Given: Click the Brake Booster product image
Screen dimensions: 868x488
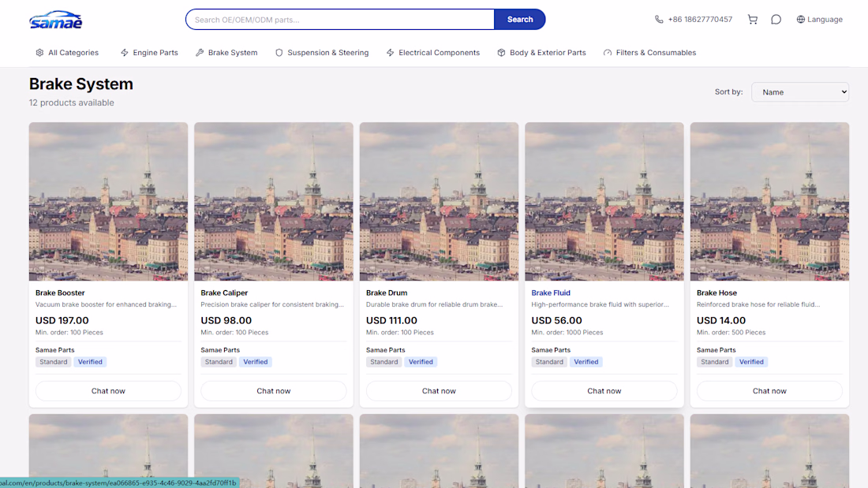Looking at the screenshot, I should point(108,201).
